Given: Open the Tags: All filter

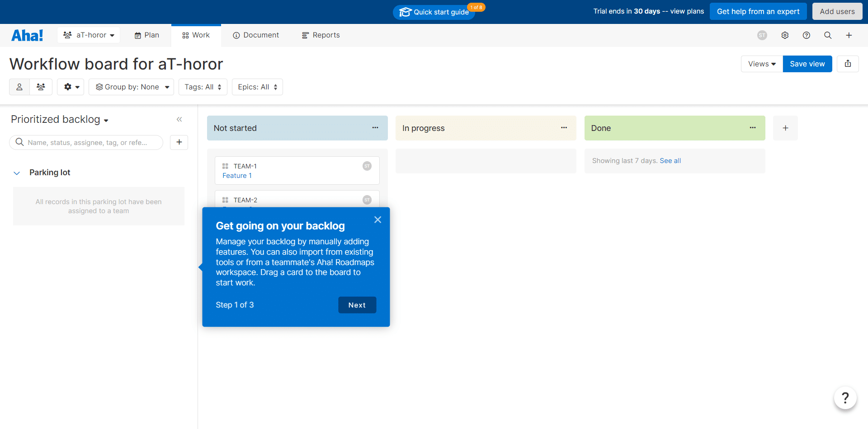Looking at the screenshot, I should pos(203,87).
